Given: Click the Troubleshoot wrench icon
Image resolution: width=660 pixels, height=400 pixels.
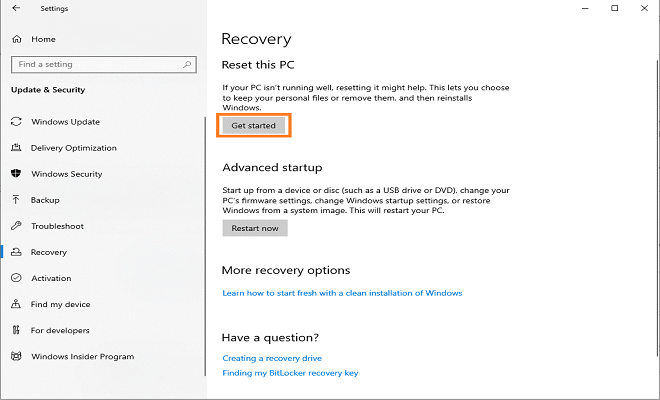Looking at the screenshot, I should 16,226.
